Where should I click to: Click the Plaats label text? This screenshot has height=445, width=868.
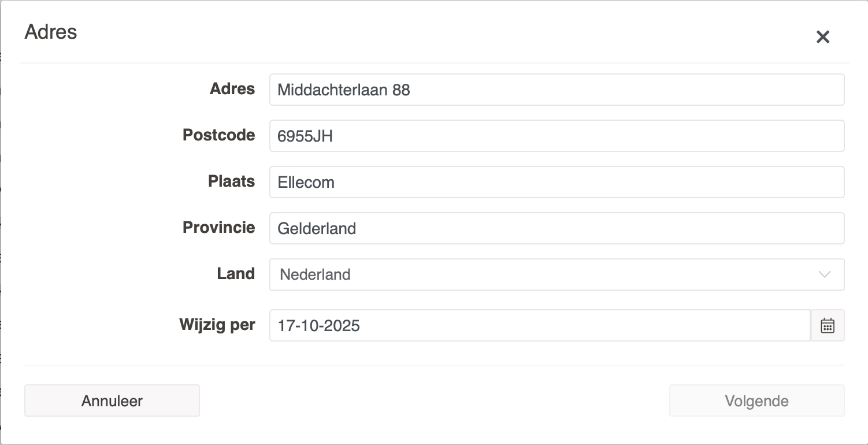coord(231,181)
